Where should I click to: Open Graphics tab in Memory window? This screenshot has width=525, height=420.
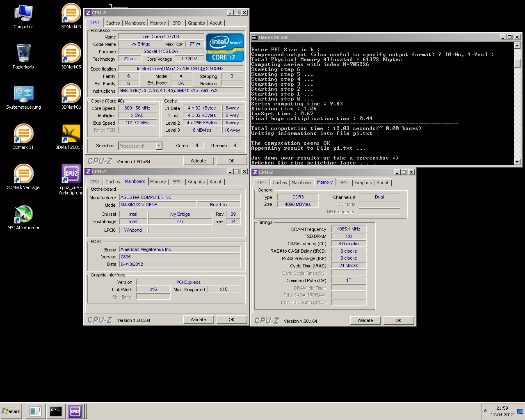tap(363, 183)
